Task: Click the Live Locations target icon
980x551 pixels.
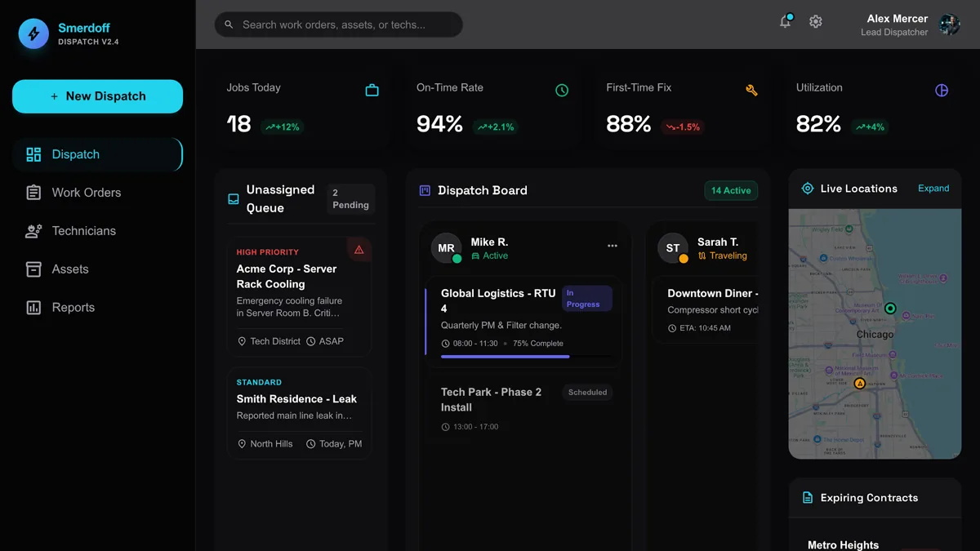Action: pyautogui.click(x=808, y=189)
